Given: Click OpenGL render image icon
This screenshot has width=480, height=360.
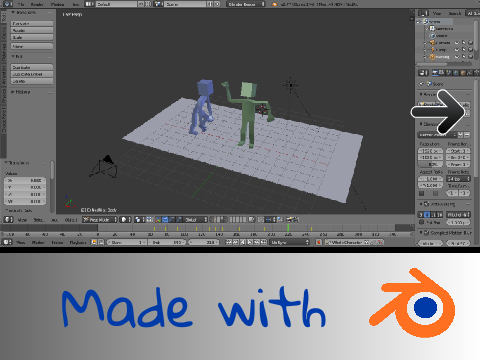Looking at the screenshot, I should click(x=290, y=220).
